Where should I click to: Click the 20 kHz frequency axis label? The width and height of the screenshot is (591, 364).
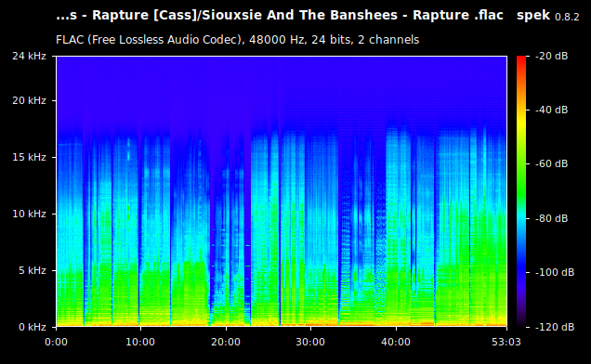(29, 100)
